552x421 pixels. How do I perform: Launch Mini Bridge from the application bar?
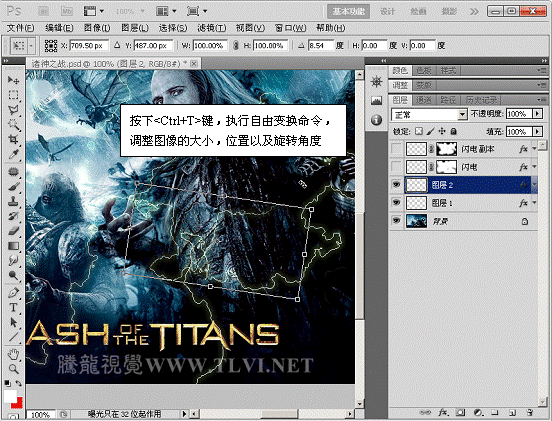[67, 11]
